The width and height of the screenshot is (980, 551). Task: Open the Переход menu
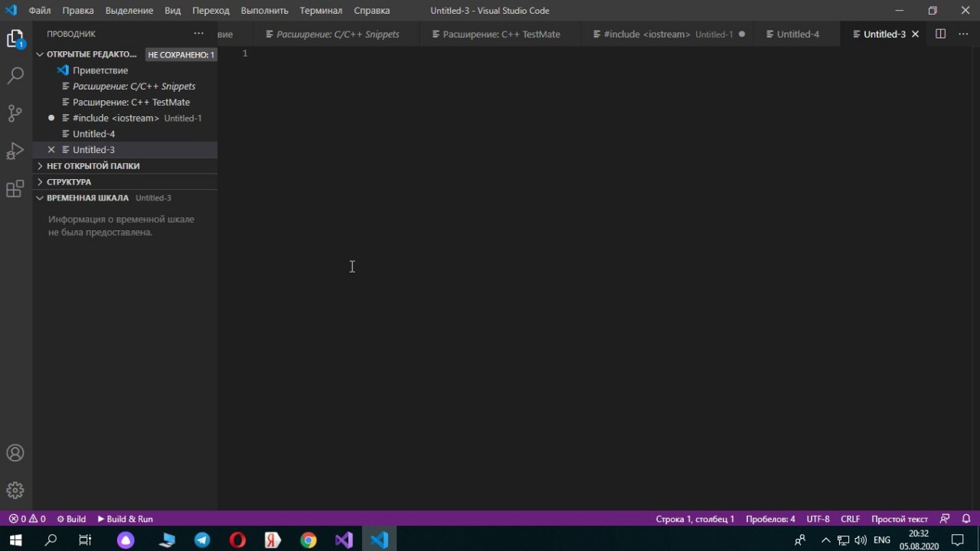point(211,11)
